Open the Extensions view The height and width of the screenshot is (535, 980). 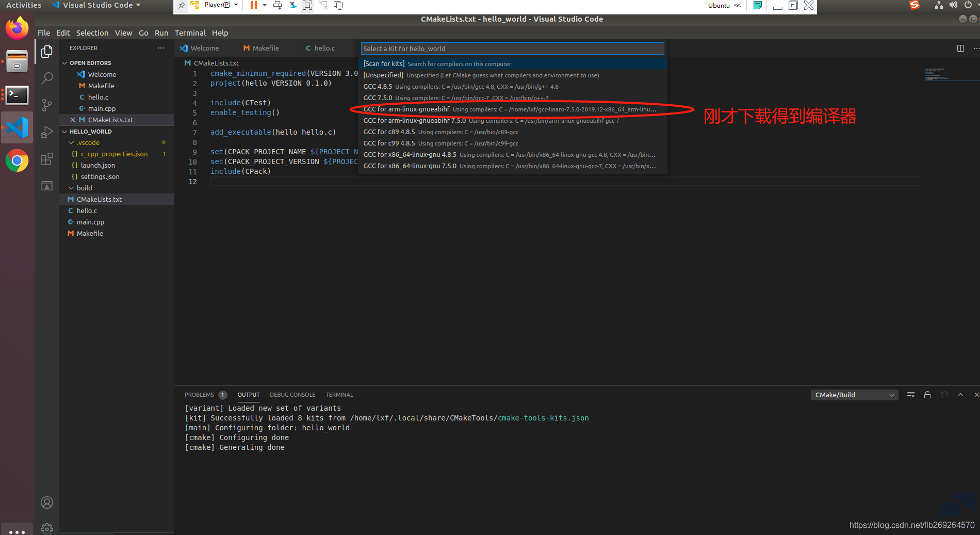[47, 159]
